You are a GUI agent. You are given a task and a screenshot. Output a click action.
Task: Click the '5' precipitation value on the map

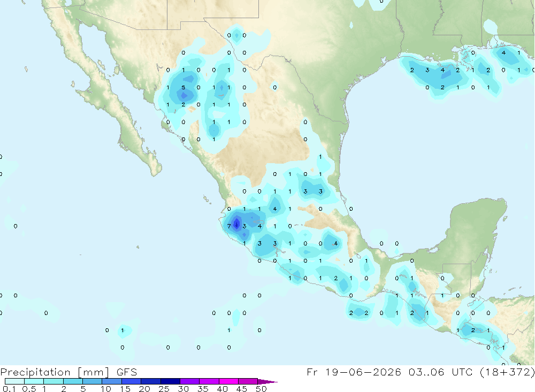pos(183,87)
